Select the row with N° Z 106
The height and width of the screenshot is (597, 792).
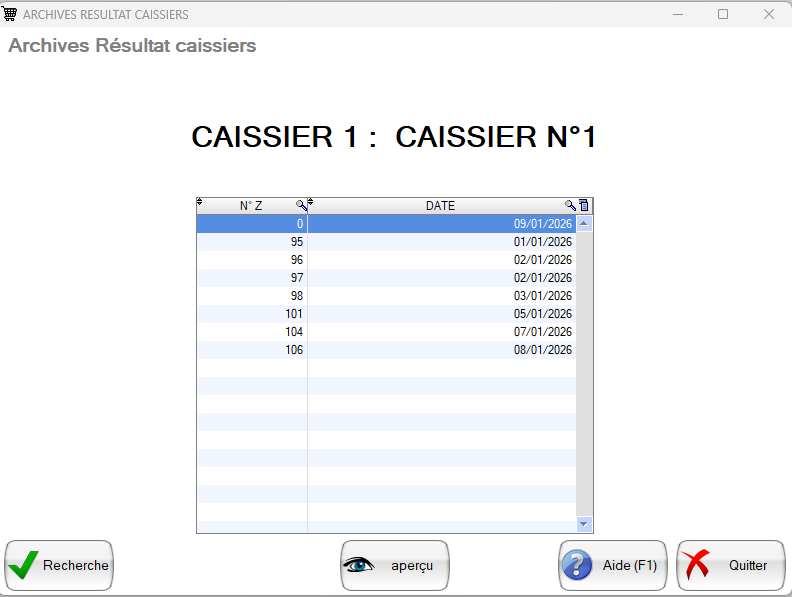coord(386,350)
